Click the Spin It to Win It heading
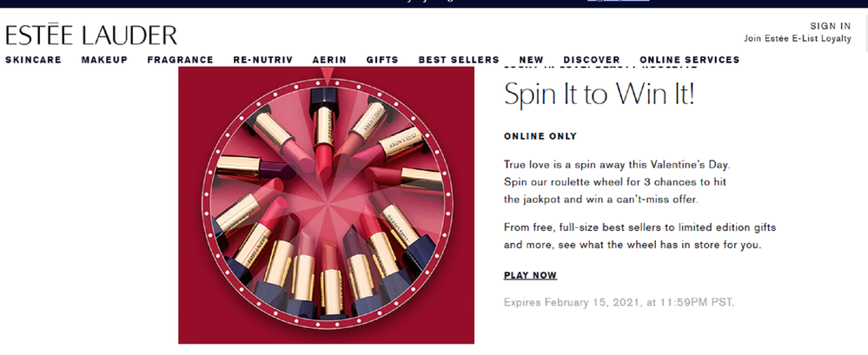The width and height of the screenshot is (868, 355). coord(599,94)
